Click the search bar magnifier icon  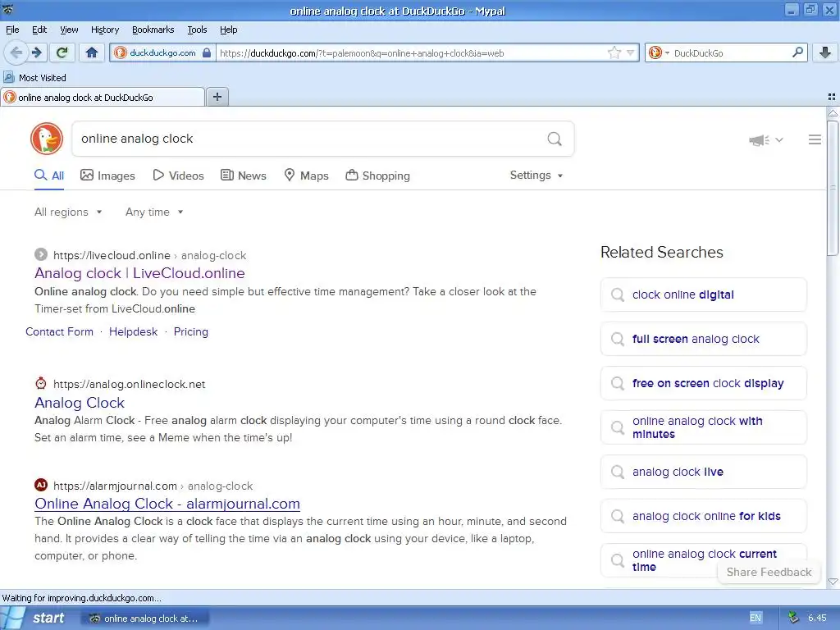(x=797, y=52)
